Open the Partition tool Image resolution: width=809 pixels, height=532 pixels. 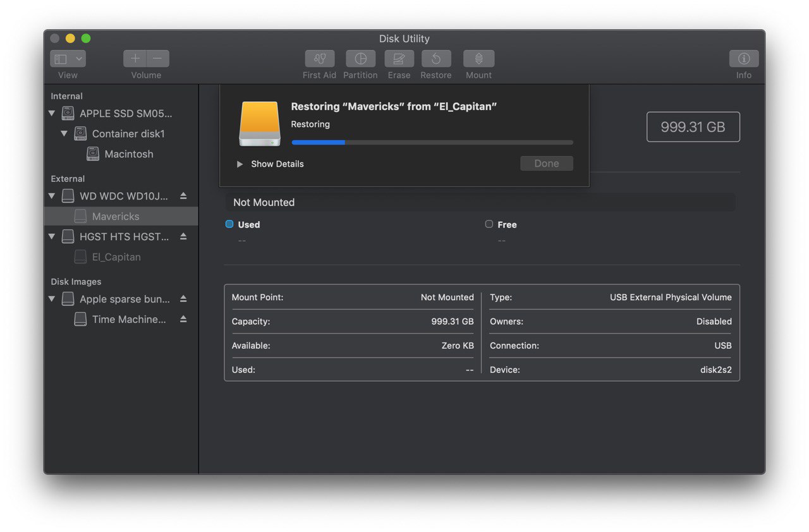[360, 59]
